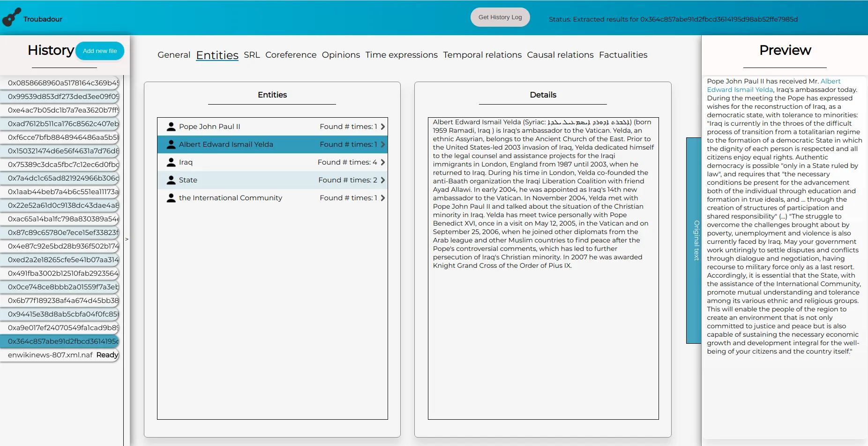Switch to the SRL tab
Viewport: 868px width, 446px height.
point(252,55)
